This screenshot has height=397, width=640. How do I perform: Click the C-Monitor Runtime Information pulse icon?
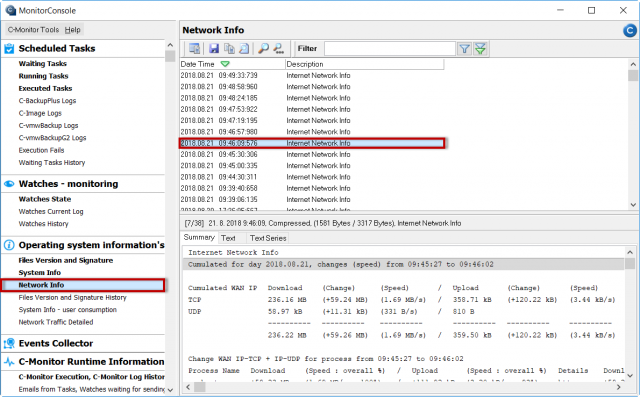[x=9, y=362]
